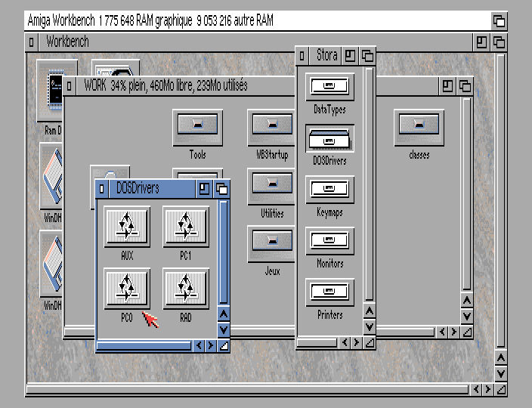Open the Tools drawer in WORK window
This screenshot has height=408, width=532.
point(197,128)
